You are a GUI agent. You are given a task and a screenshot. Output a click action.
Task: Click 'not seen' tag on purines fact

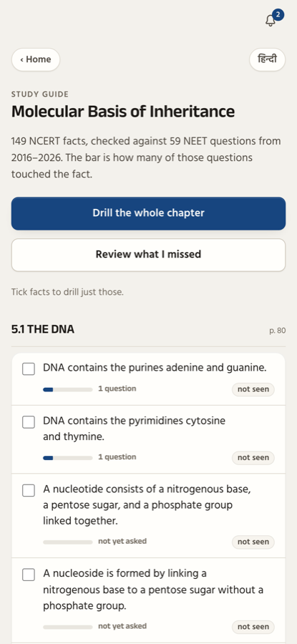(253, 389)
